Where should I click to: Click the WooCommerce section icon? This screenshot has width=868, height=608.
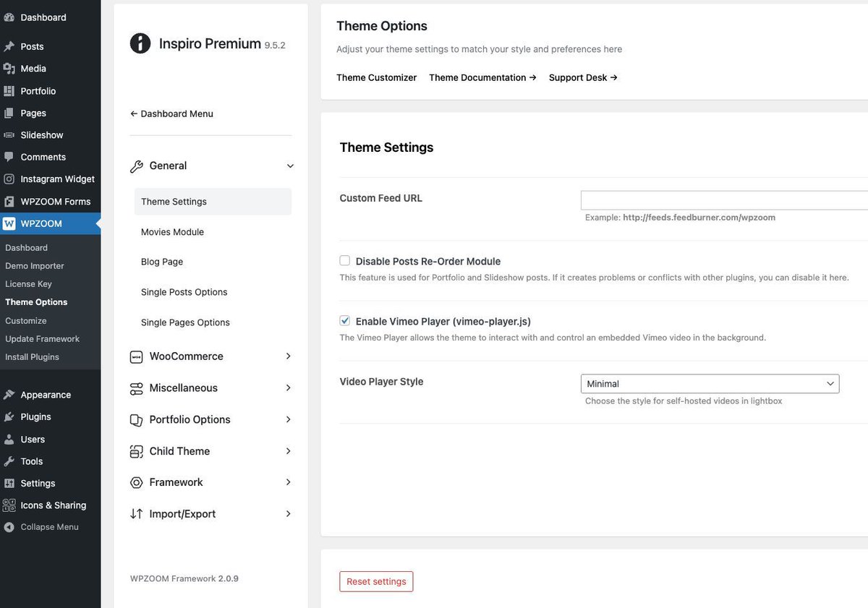point(136,356)
